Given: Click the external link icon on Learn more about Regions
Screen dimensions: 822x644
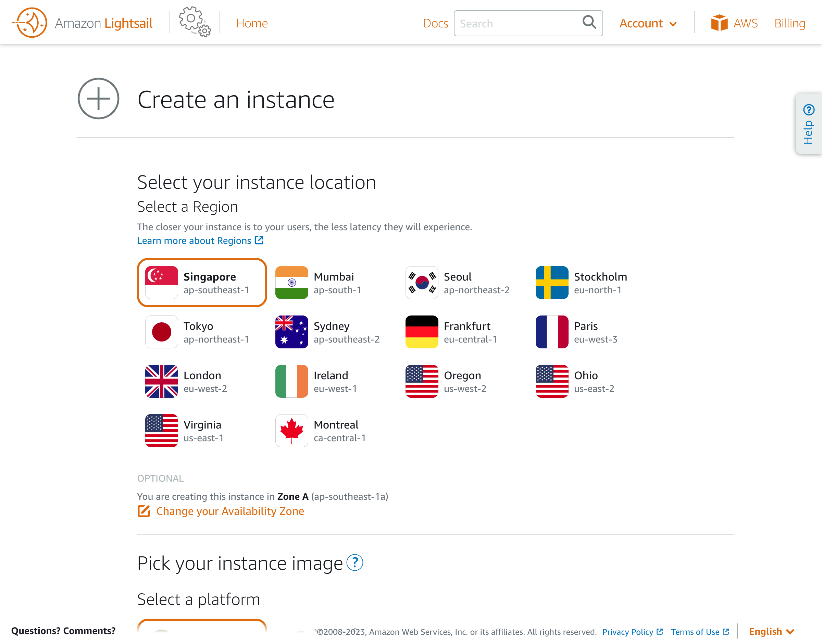Looking at the screenshot, I should coord(259,240).
